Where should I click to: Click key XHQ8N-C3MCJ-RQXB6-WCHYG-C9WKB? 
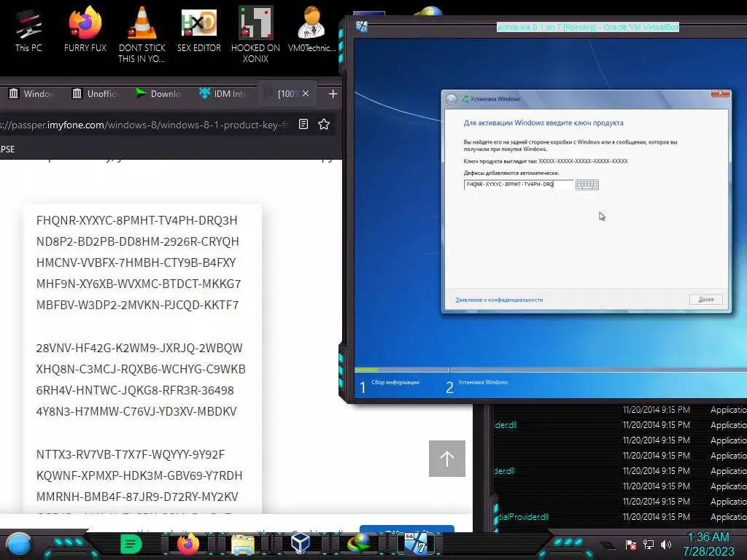(141, 369)
